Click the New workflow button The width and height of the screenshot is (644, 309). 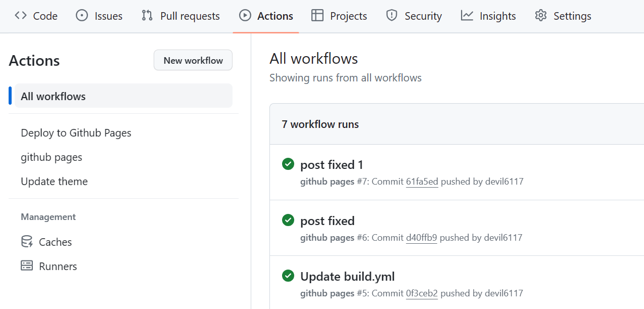tap(193, 60)
